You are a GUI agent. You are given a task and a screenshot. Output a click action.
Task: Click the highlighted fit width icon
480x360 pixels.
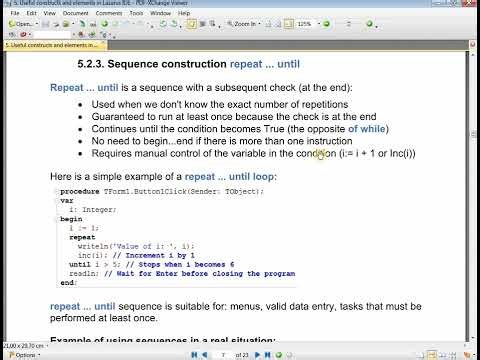(x=289, y=24)
